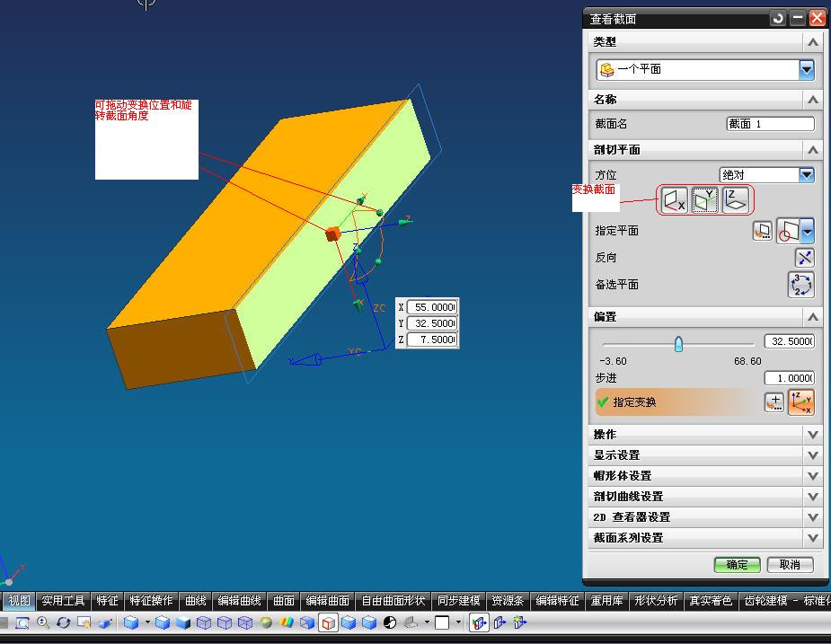The height and width of the screenshot is (644, 831).
Task: Click the 反向 reverse direction icon
Action: [x=805, y=258]
